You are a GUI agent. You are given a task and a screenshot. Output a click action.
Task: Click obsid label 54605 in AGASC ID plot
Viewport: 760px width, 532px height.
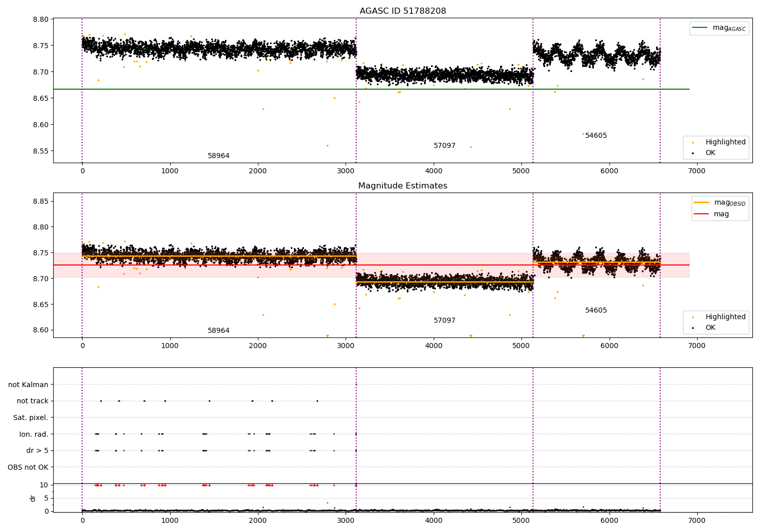click(596, 136)
